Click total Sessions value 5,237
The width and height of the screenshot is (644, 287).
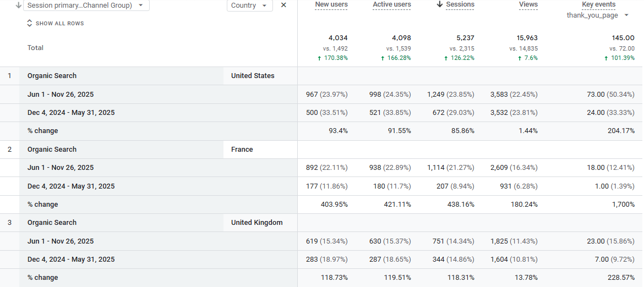tap(461, 38)
